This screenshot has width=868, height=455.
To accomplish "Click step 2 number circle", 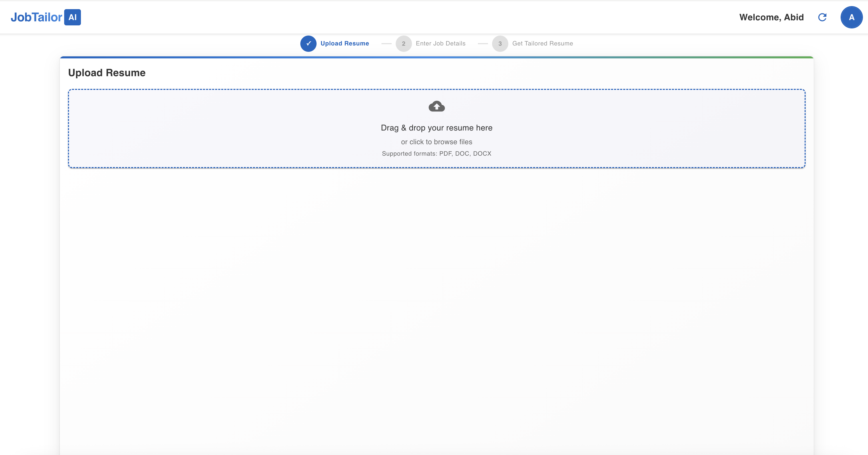I will coord(403,43).
